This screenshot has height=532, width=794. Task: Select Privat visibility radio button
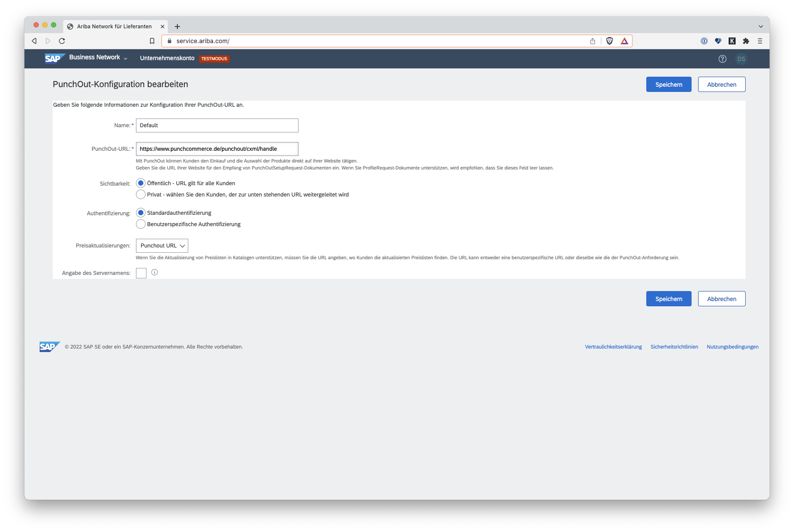(x=140, y=194)
